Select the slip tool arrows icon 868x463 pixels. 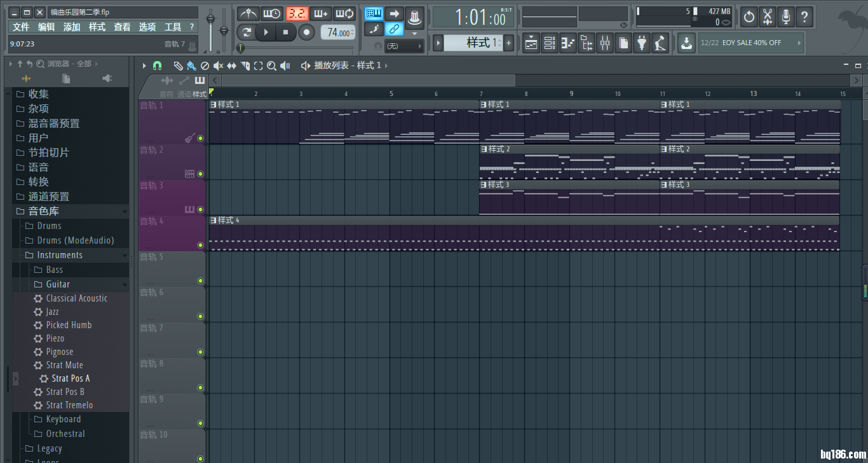click(231, 66)
